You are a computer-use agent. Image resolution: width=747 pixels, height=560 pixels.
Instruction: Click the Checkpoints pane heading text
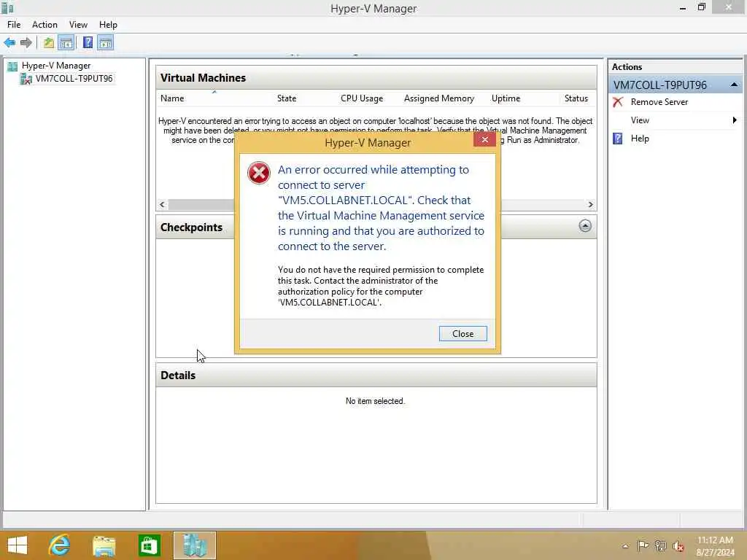tap(191, 227)
